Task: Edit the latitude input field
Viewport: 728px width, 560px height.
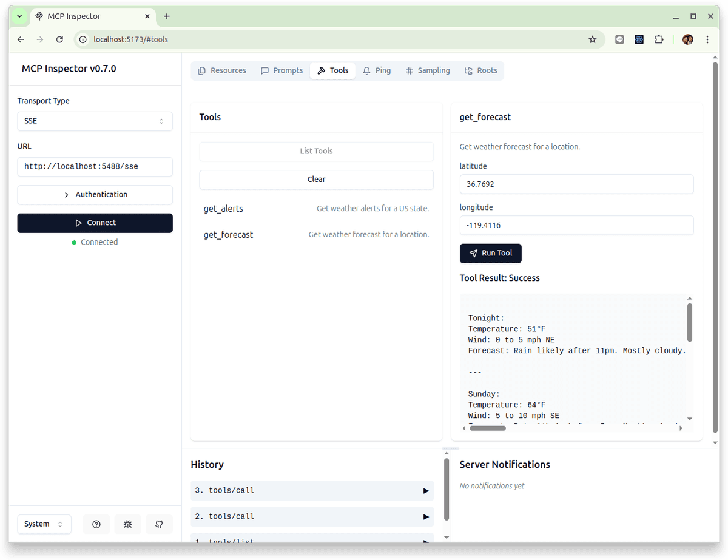Action: [576, 184]
